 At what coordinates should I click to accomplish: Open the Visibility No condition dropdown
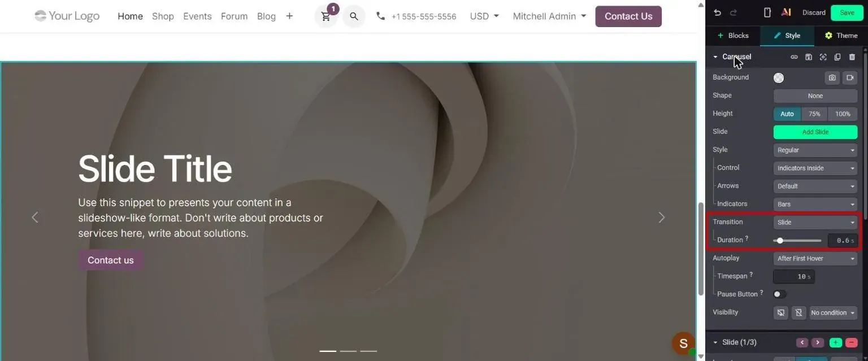(x=834, y=313)
